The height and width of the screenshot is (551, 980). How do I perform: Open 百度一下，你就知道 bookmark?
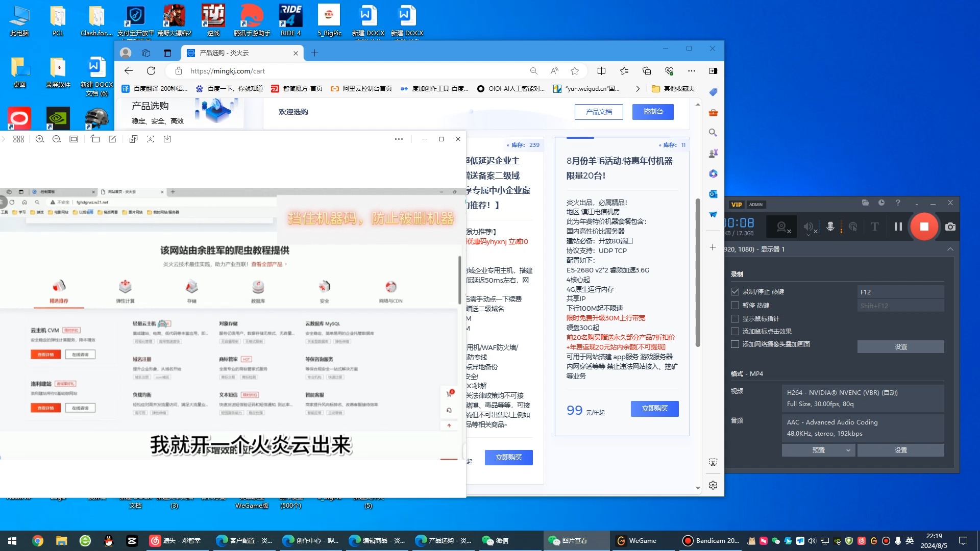[229, 89]
